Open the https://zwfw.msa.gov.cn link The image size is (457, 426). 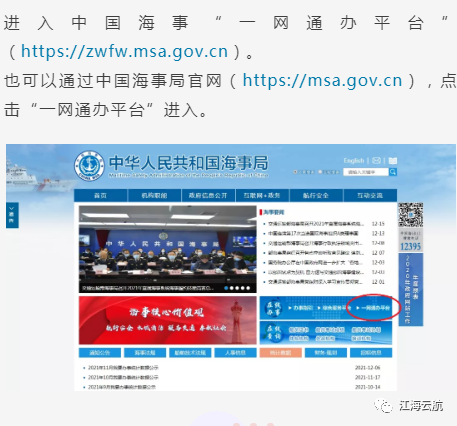[x=124, y=52]
